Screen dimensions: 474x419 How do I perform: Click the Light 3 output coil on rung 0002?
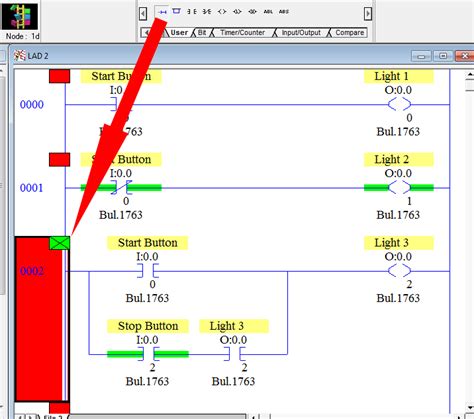pyautogui.click(x=399, y=271)
